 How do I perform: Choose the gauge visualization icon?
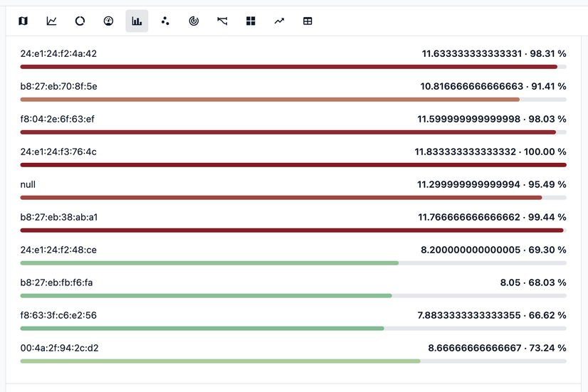point(108,21)
